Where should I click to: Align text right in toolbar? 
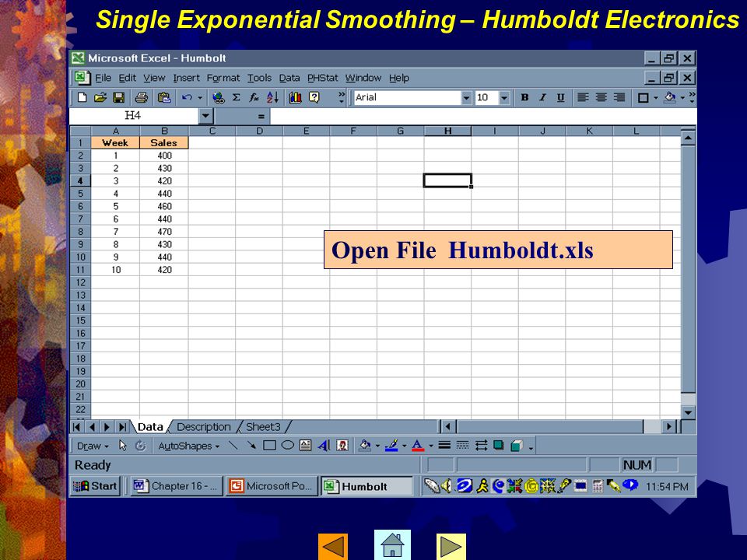(619, 98)
